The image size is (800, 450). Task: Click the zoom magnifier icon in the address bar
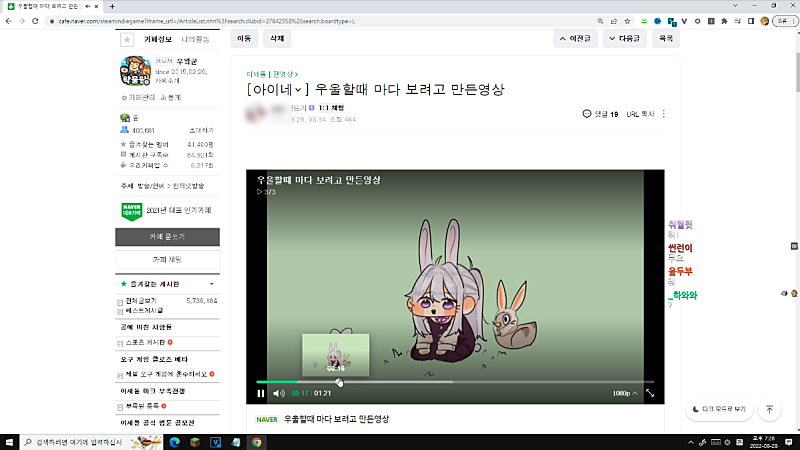click(x=600, y=21)
